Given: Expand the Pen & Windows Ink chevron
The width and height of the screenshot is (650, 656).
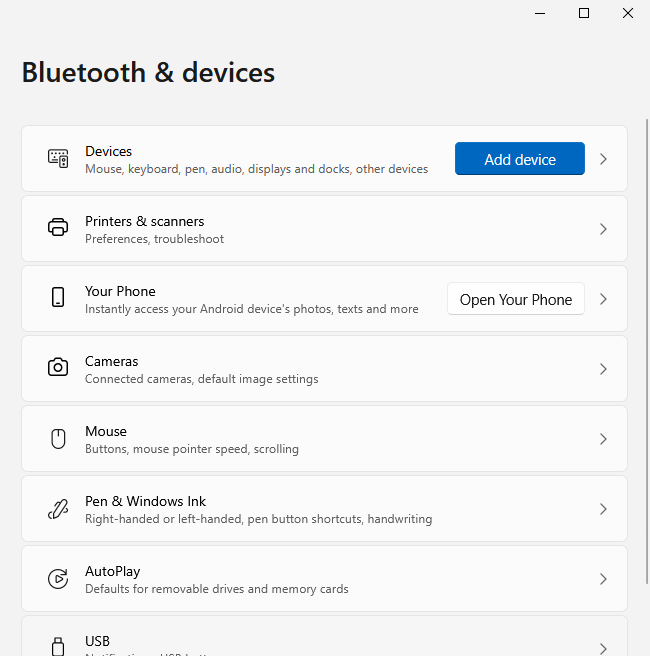Looking at the screenshot, I should tap(603, 509).
